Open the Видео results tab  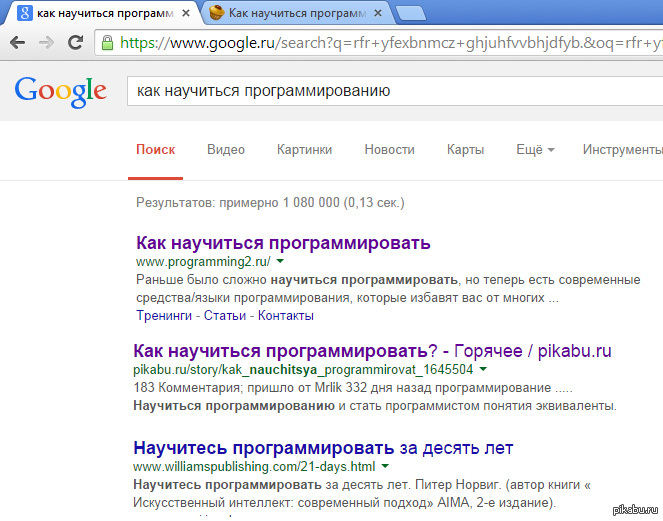(x=226, y=149)
